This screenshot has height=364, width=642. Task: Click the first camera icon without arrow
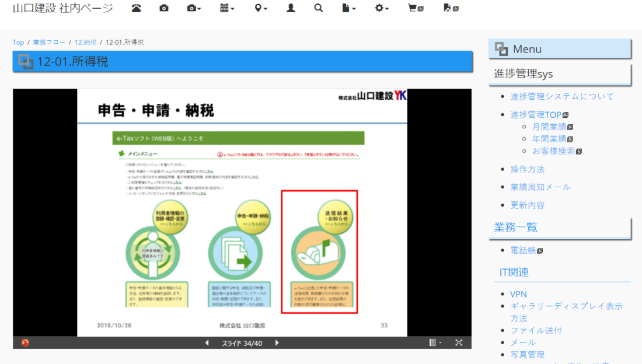(x=164, y=8)
